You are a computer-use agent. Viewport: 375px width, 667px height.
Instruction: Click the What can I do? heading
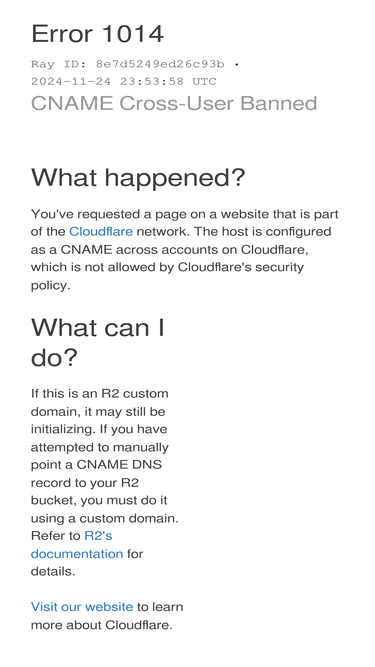(x=98, y=343)
